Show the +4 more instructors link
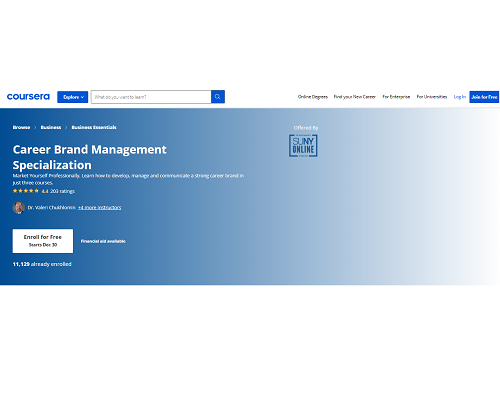The image size is (500, 400). (99, 207)
